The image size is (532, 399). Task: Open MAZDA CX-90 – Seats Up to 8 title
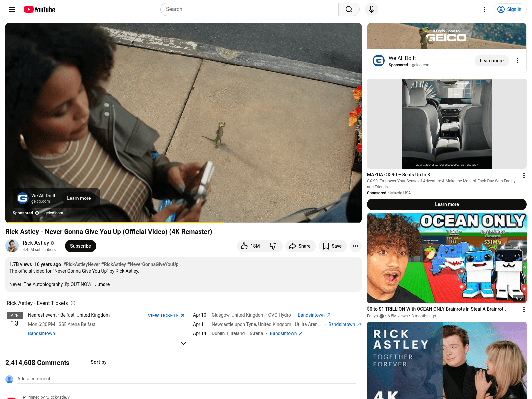tap(398, 175)
